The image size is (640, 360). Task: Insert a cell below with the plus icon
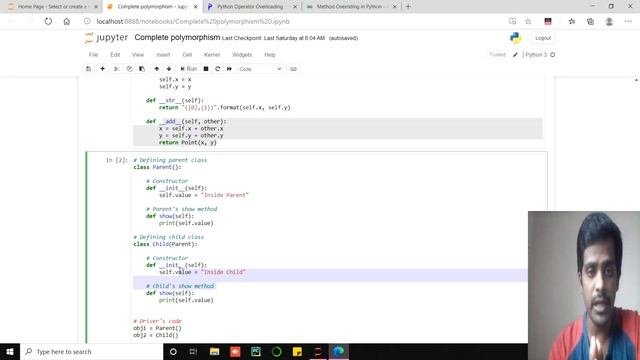point(102,69)
